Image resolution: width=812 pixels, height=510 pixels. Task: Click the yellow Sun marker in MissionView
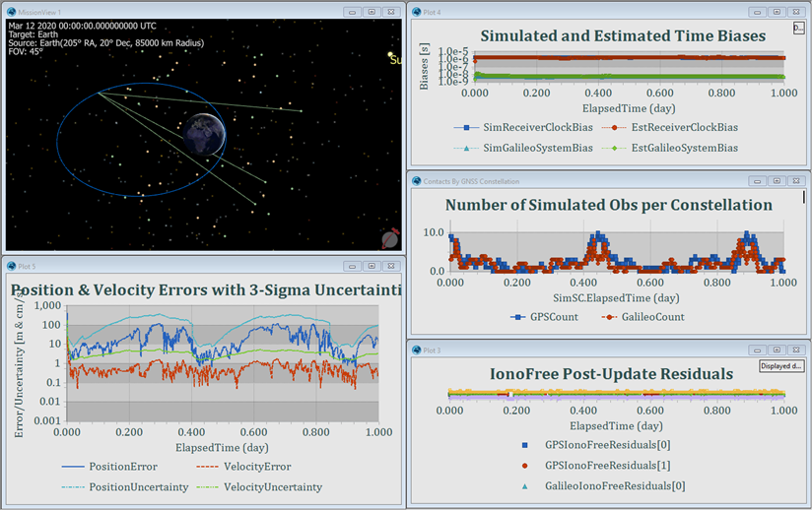(390, 54)
